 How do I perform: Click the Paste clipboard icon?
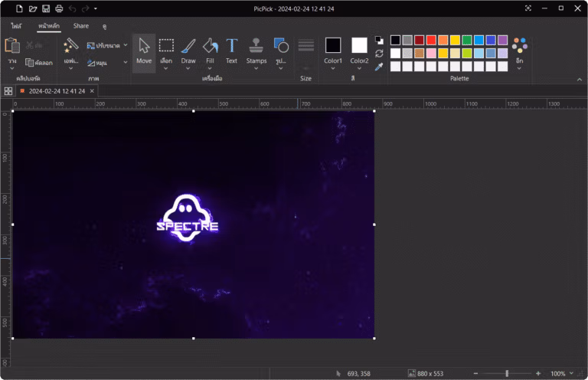pyautogui.click(x=12, y=46)
